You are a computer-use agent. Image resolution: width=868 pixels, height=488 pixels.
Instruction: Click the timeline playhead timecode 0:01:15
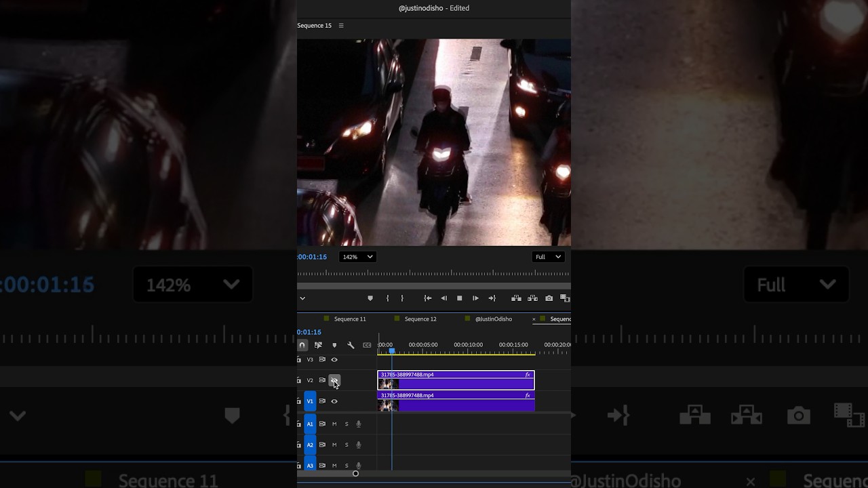click(x=309, y=332)
